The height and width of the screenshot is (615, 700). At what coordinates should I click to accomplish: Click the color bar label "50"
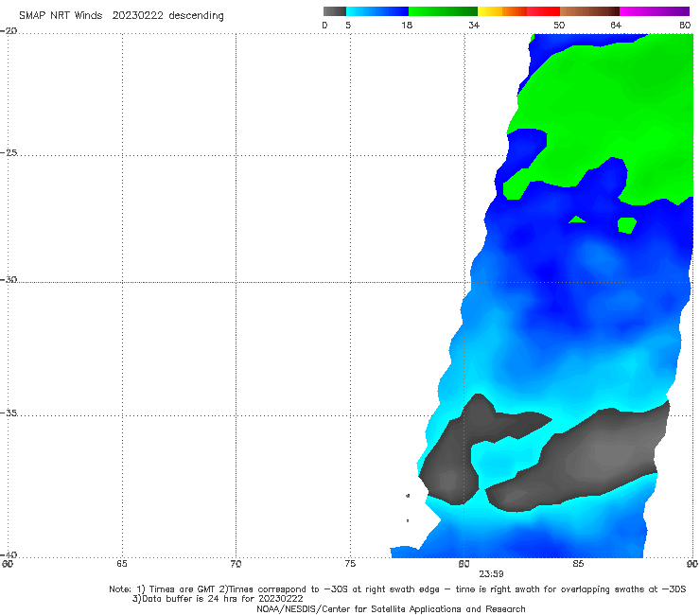559,26
